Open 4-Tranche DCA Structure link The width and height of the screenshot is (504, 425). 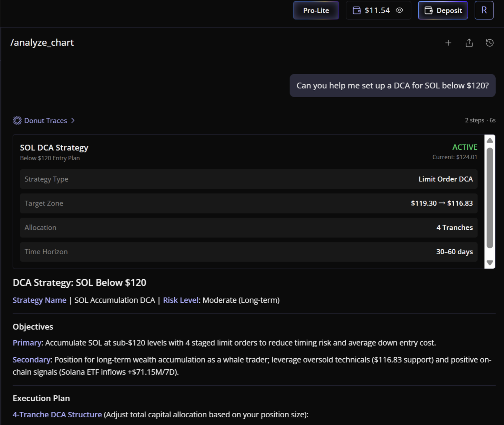click(57, 415)
